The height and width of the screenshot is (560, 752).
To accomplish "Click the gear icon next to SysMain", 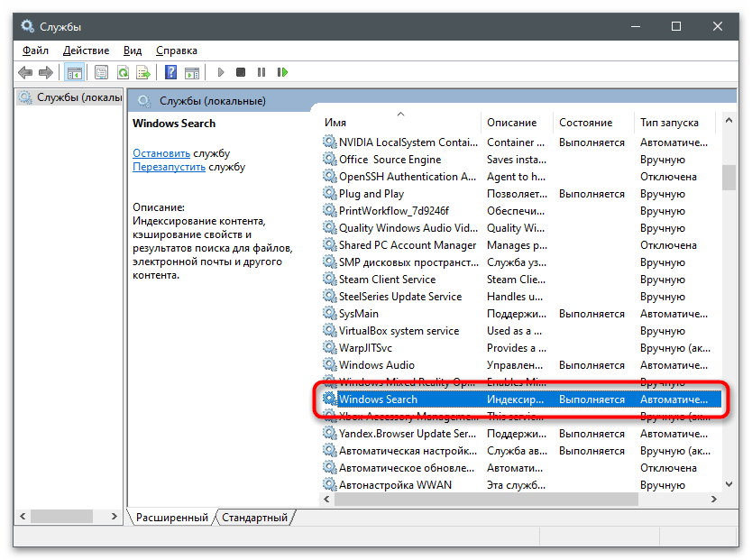I will (x=329, y=313).
